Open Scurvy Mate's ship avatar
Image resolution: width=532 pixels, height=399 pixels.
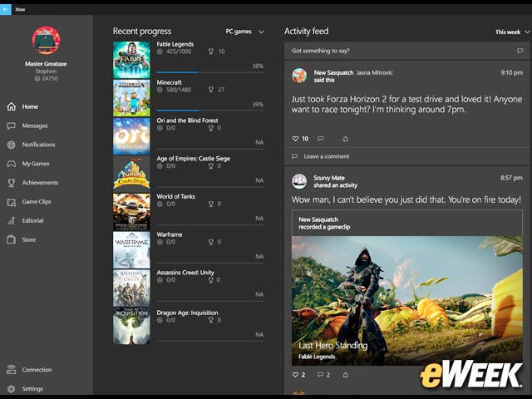[299, 181]
